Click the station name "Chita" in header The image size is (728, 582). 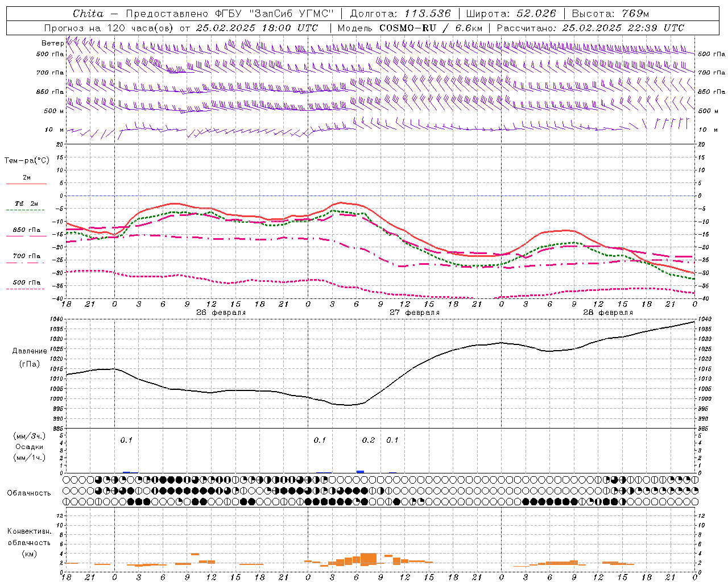coord(88,14)
